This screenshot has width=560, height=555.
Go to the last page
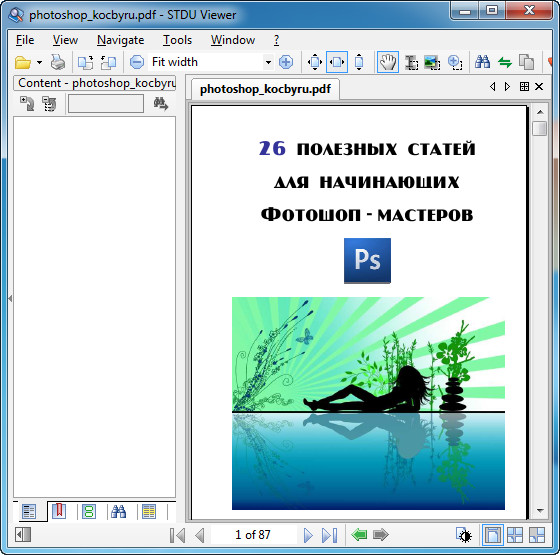click(x=329, y=535)
